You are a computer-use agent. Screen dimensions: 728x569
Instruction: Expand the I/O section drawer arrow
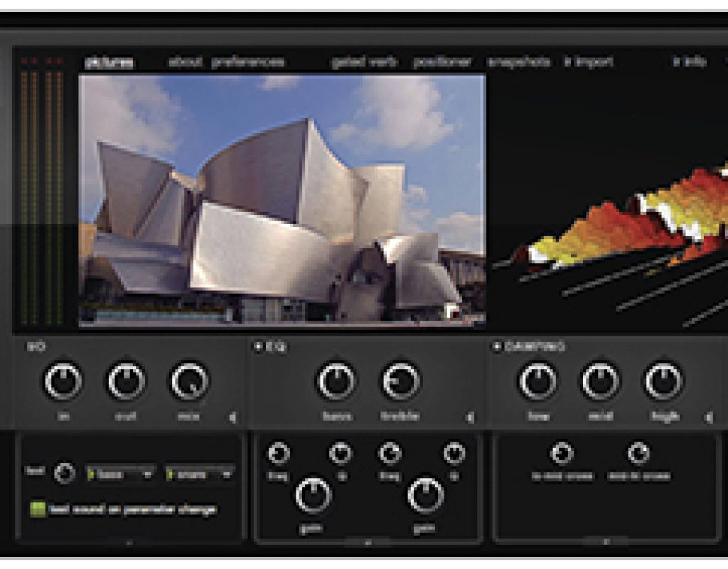(x=232, y=418)
